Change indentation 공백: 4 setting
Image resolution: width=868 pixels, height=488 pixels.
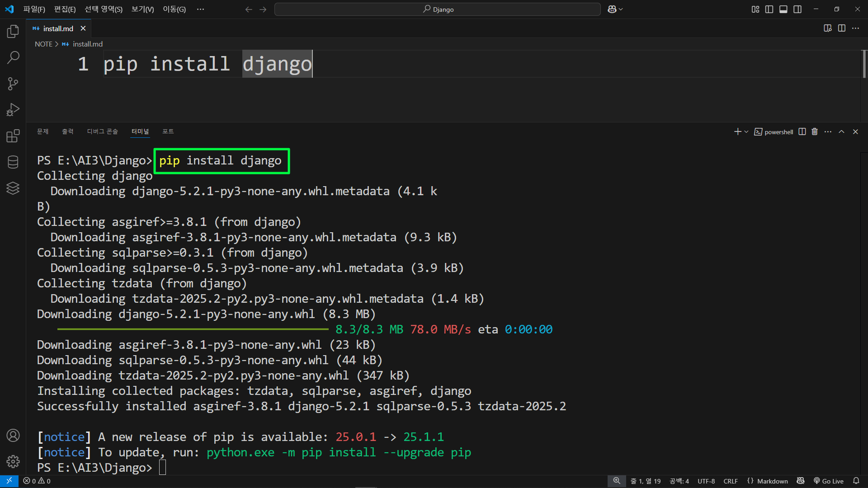pyautogui.click(x=679, y=481)
